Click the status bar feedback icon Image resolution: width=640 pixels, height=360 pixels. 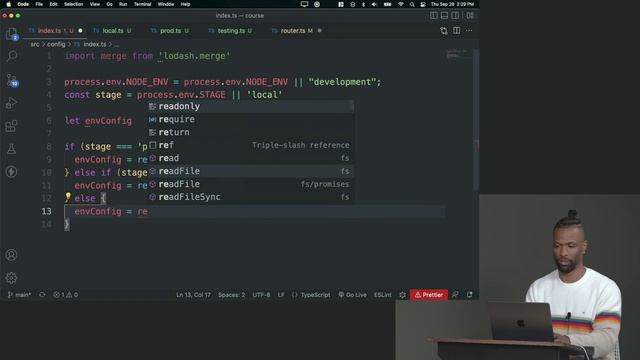coord(455,295)
